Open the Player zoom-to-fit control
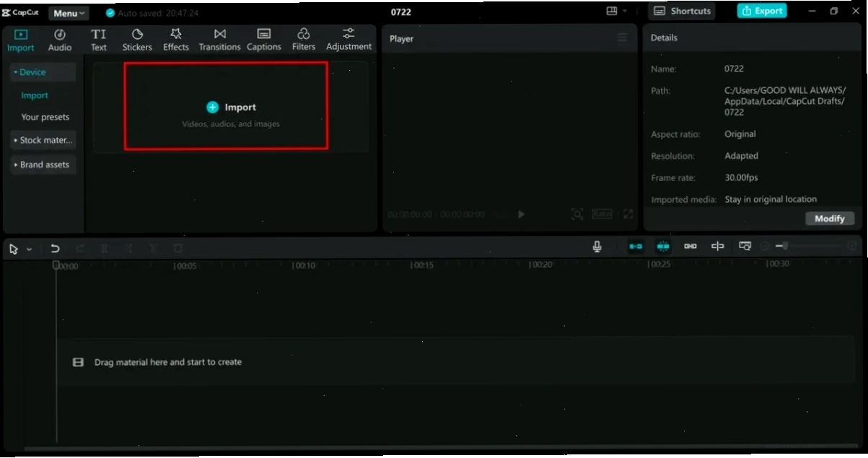The width and height of the screenshot is (868, 458). pyautogui.click(x=577, y=214)
